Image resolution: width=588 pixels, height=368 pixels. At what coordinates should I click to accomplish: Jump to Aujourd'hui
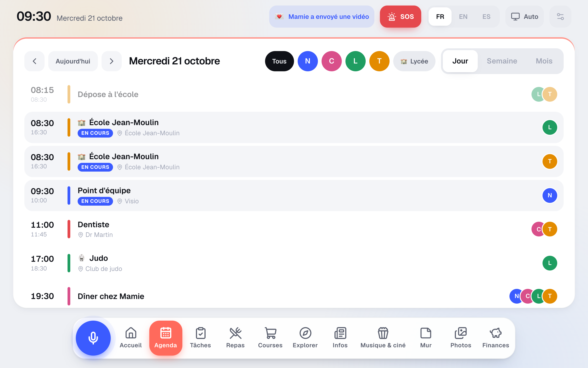(x=73, y=61)
